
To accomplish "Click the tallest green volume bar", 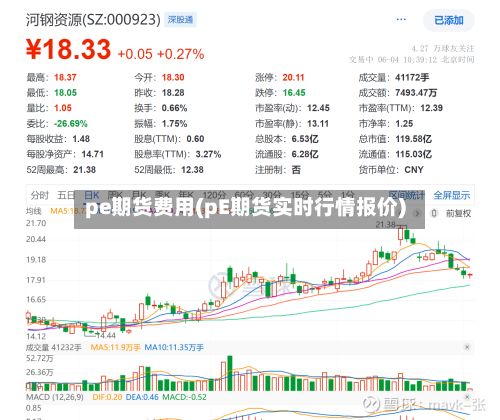I will 230,373.
